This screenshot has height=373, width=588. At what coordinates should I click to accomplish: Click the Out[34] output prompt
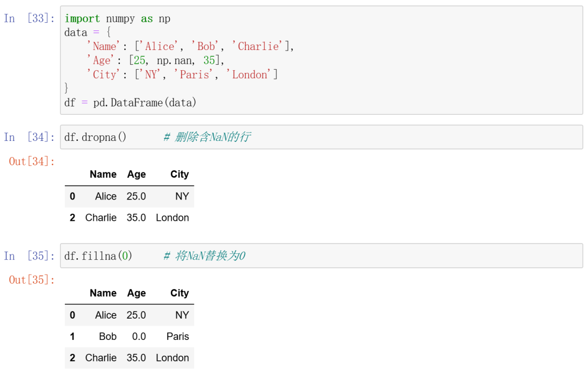coord(32,161)
